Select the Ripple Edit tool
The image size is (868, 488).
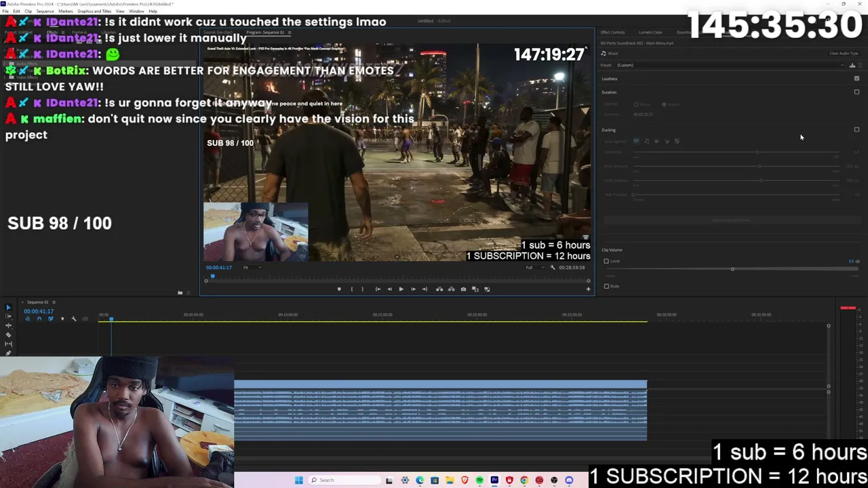pos(8,326)
